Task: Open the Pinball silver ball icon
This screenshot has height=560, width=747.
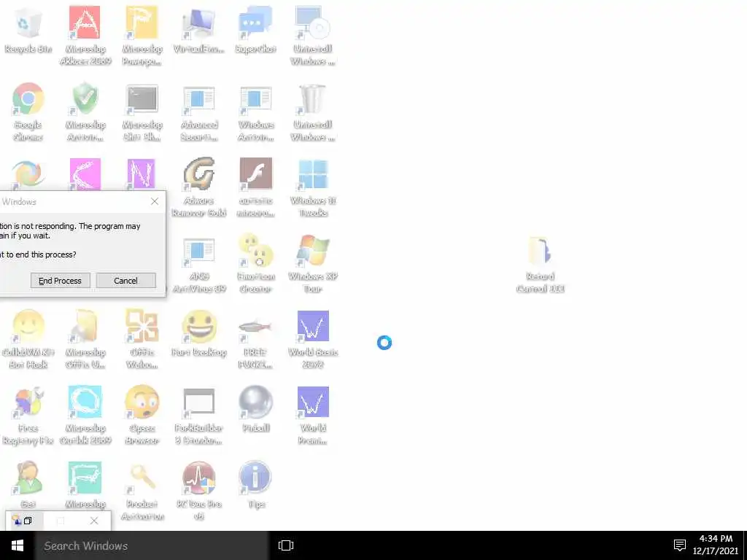Action: point(255,408)
